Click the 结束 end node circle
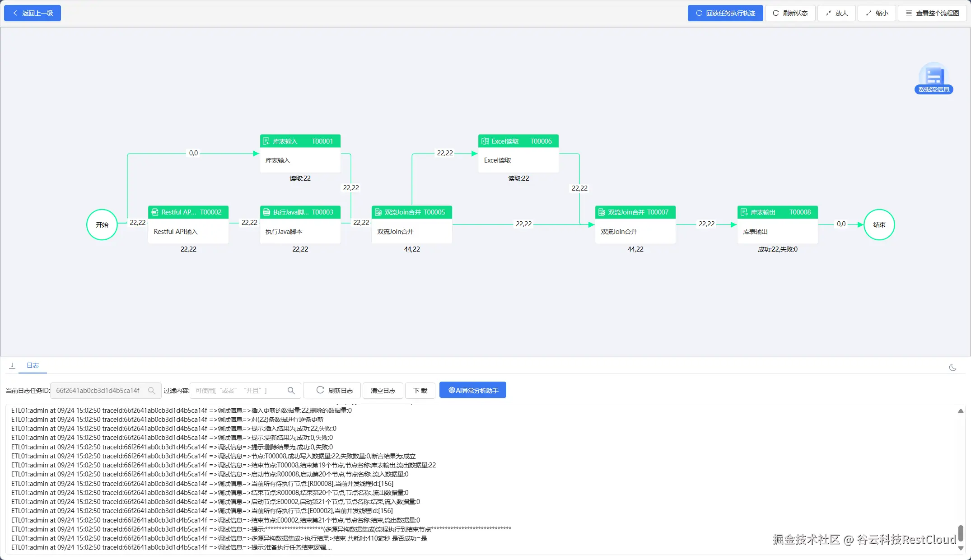The image size is (971, 560). 879,224
